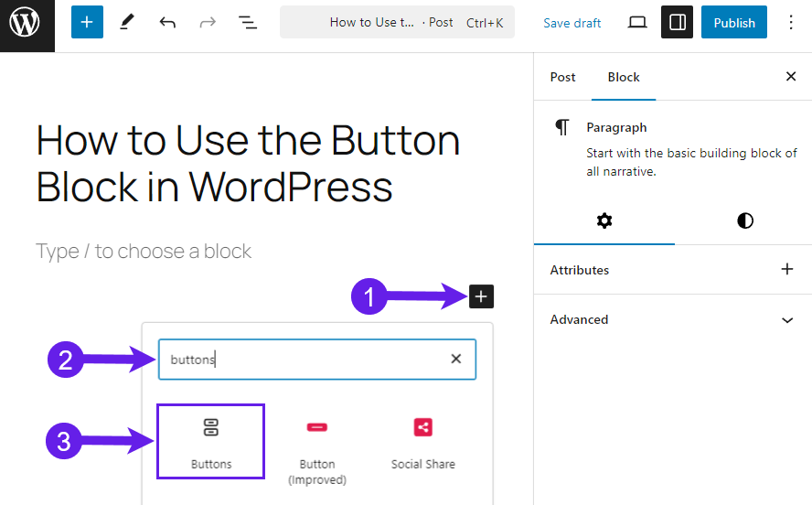Open the Document Overview list icon

(x=248, y=22)
